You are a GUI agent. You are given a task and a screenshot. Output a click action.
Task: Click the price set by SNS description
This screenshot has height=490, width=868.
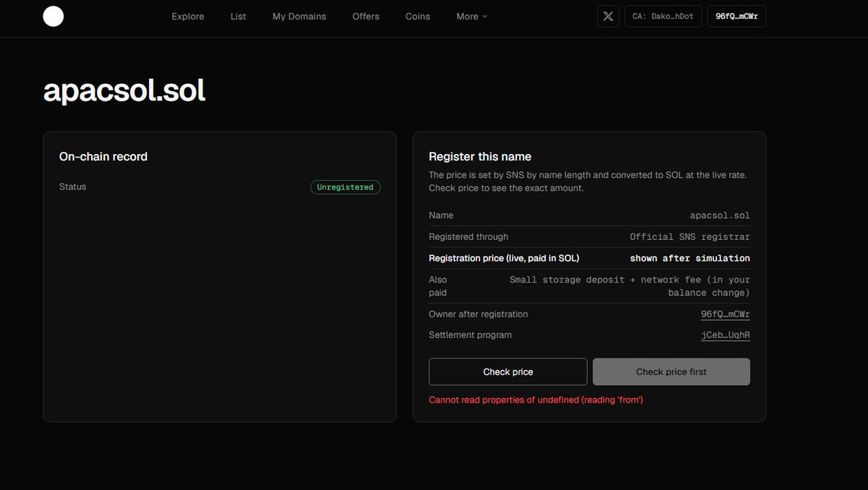coord(588,181)
